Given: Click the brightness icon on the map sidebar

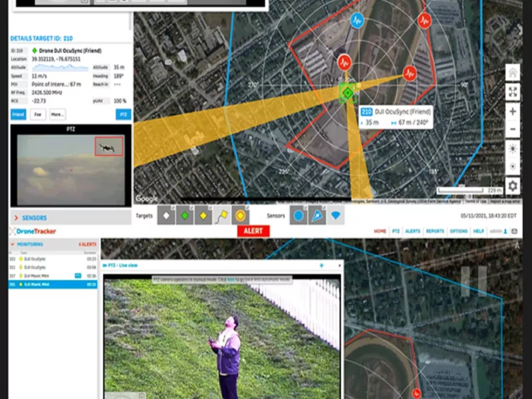Looking at the screenshot, I should 513,148.
